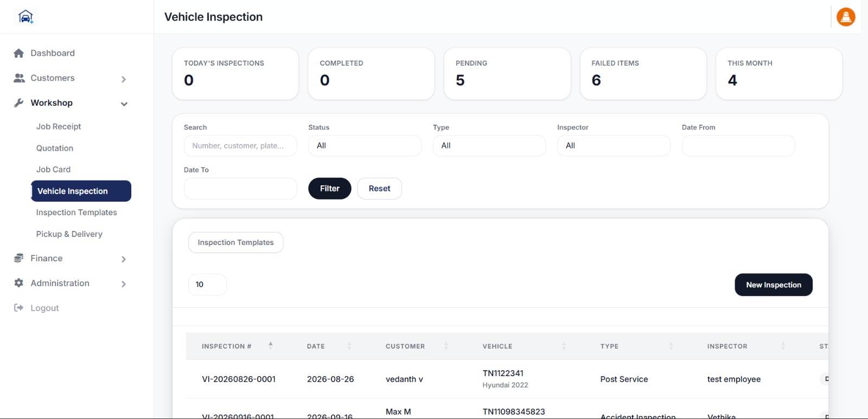Expand the Customers submenu chevron

click(x=124, y=79)
